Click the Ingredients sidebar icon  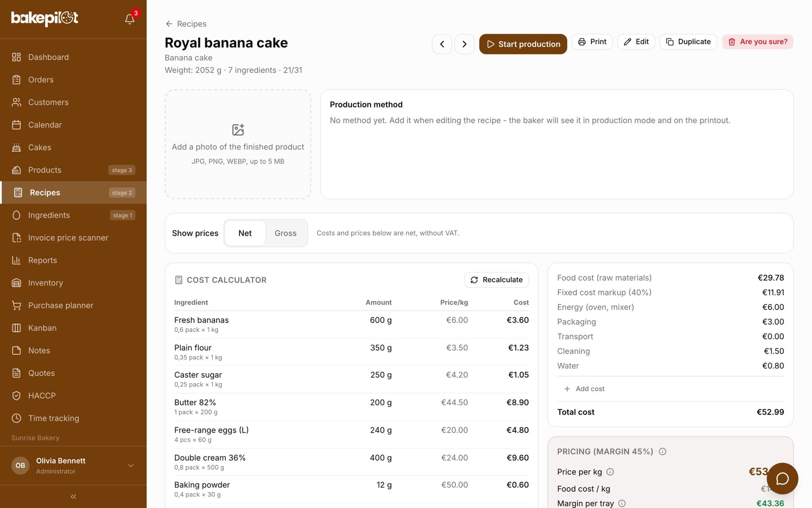point(16,215)
